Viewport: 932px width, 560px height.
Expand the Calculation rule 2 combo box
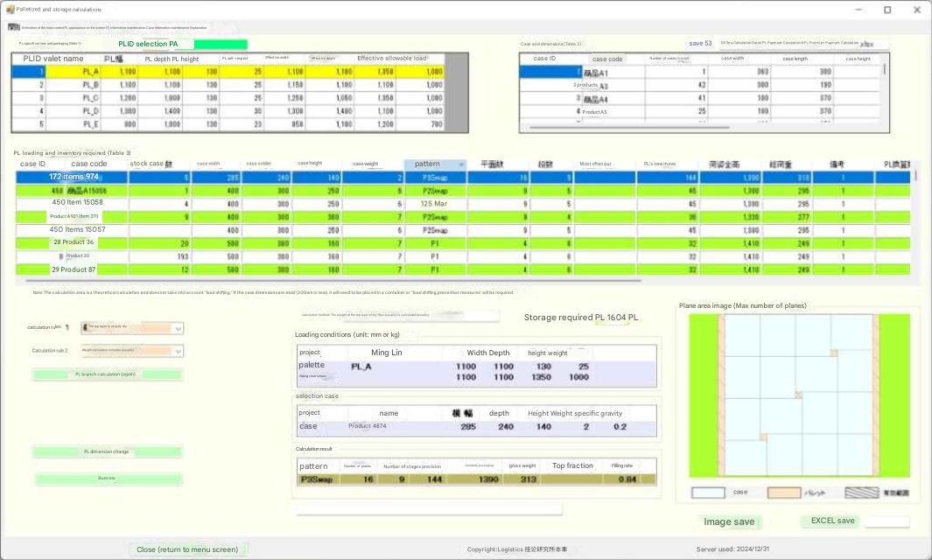[178, 351]
